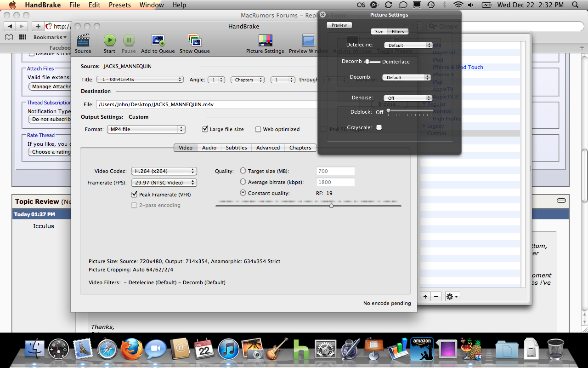The image size is (588, 368).
Task: Launch Firefox from the Dock
Action: click(131, 349)
